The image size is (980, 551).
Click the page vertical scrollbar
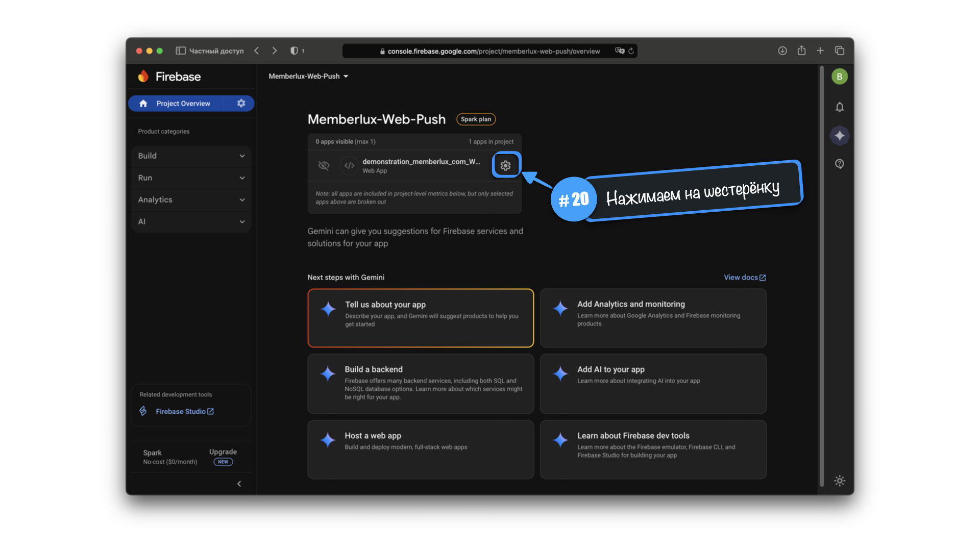coord(821,275)
